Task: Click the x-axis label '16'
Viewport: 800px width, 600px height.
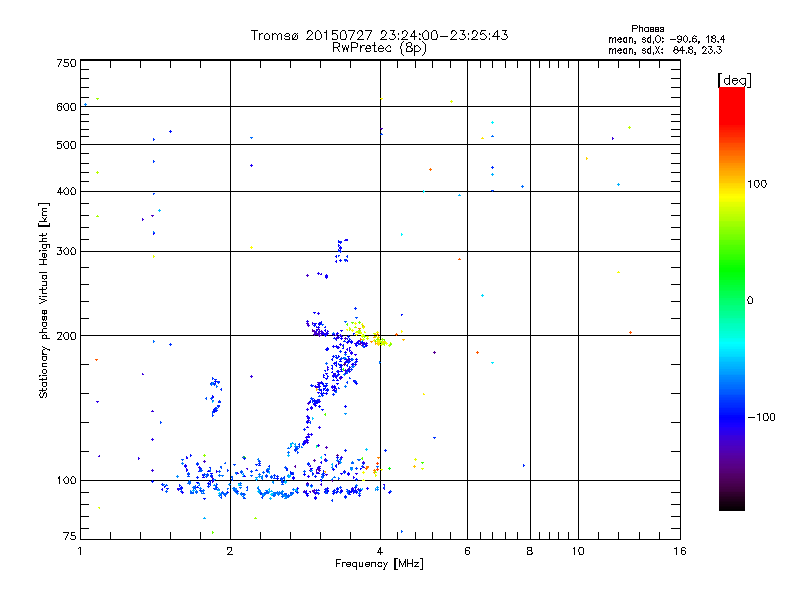Action: coord(680,551)
